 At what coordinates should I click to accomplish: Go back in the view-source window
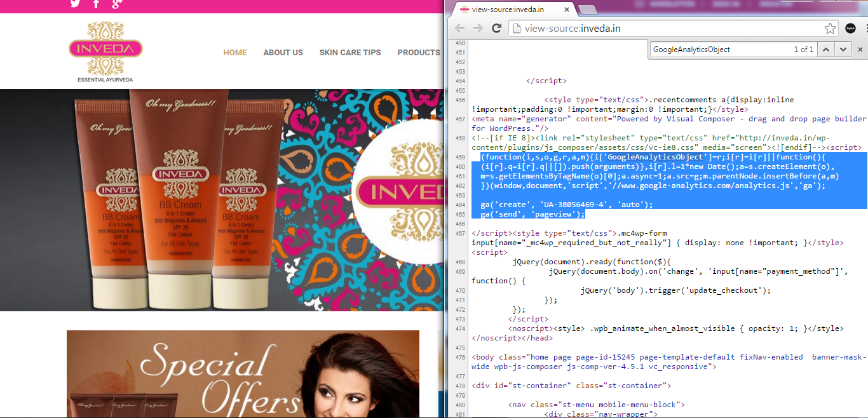(459, 29)
